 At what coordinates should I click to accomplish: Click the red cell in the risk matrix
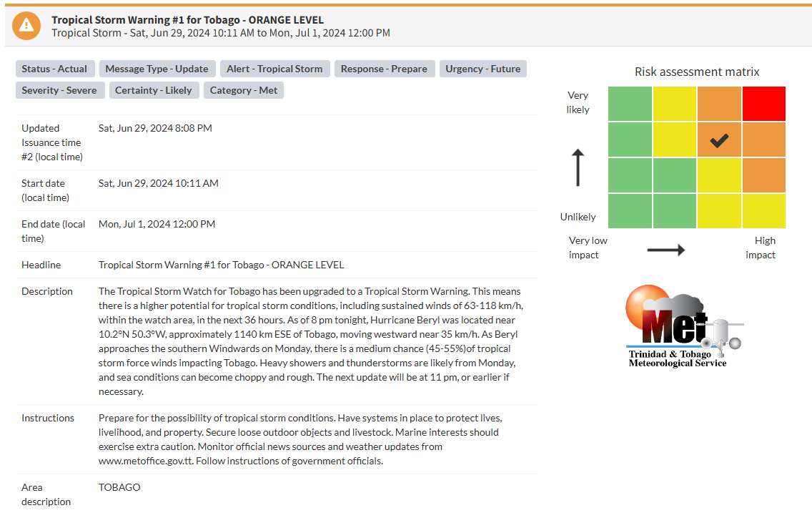coord(764,104)
